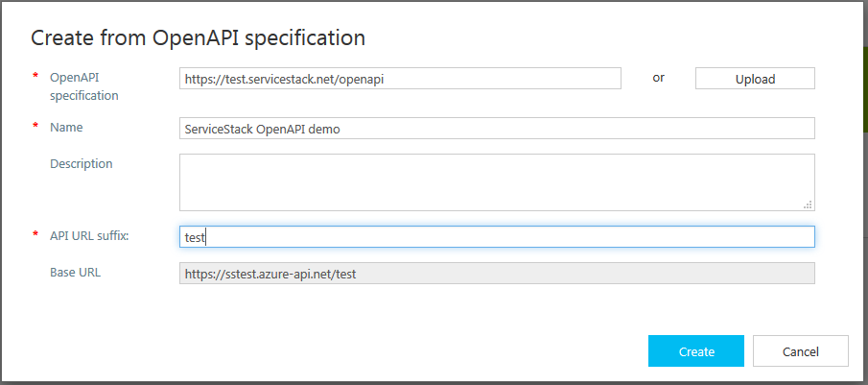Focus the Name text field

coord(496,129)
